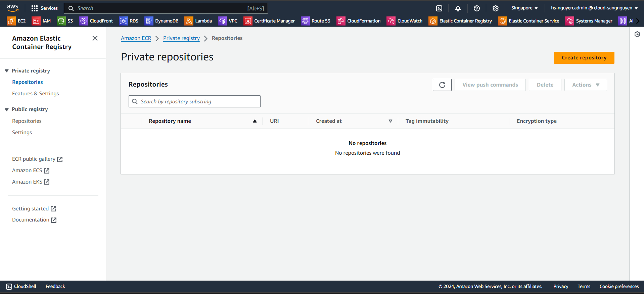The width and height of the screenshot is (644, 294).
Task: Close the Amazon ECR side navigation panel
Action: [x=95, y=38]
